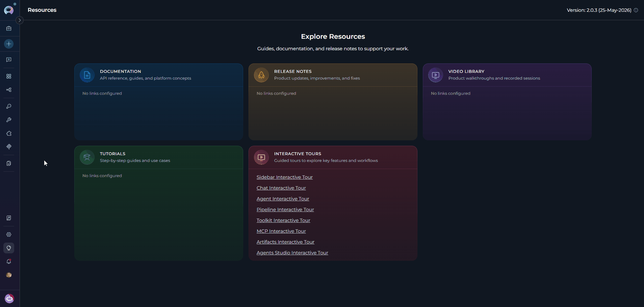Launch the Agents Studio Interactive Tour
This screenshot has height=307, width=644.
click(292, 253)
